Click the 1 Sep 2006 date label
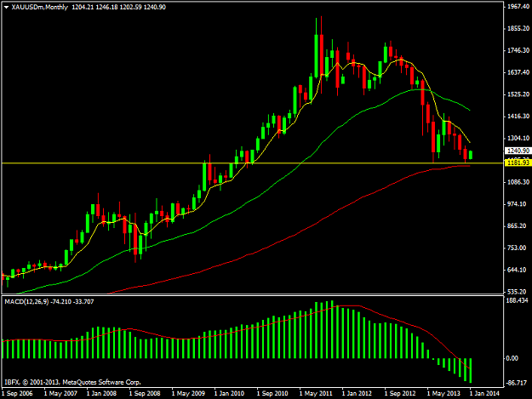This screenshot has width=532, height=399. [x=17, y=394]
